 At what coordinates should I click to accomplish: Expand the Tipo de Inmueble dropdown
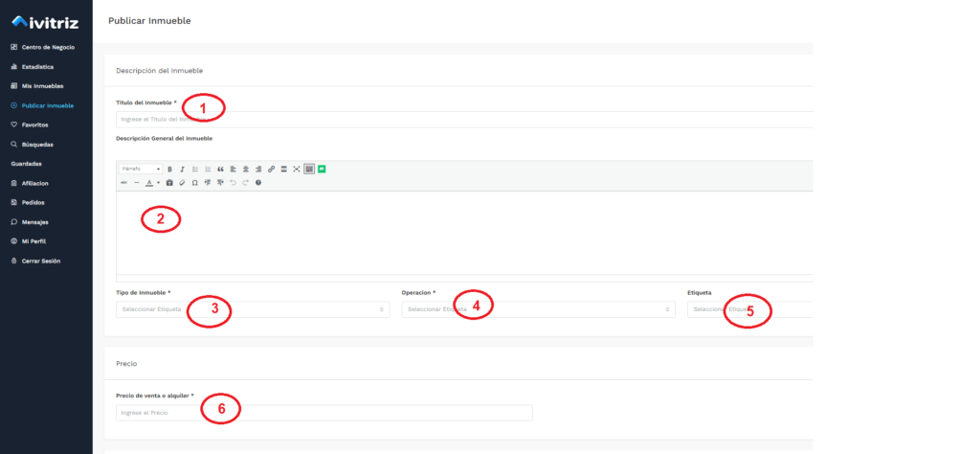pos(252,309)
